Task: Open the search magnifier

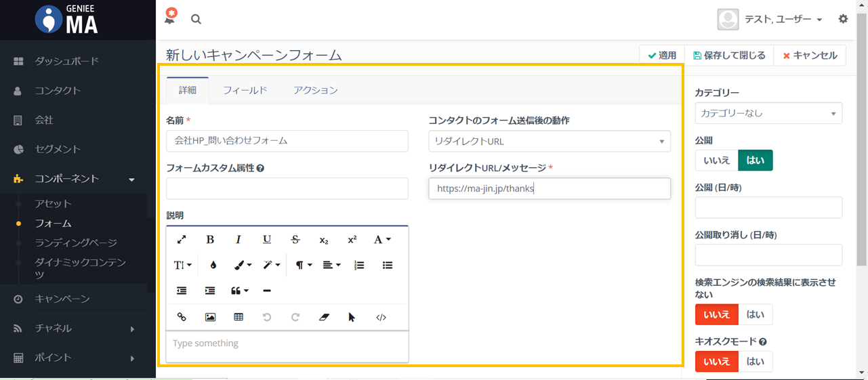Action: [x=196, y=19]
